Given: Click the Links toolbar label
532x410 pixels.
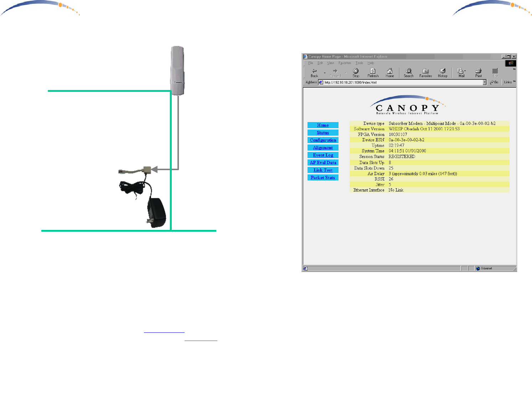Looking at the screenshot, I should 508,82.
